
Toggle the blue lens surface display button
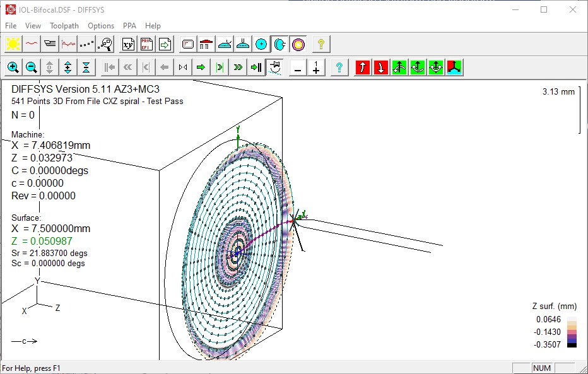point(279,44)
